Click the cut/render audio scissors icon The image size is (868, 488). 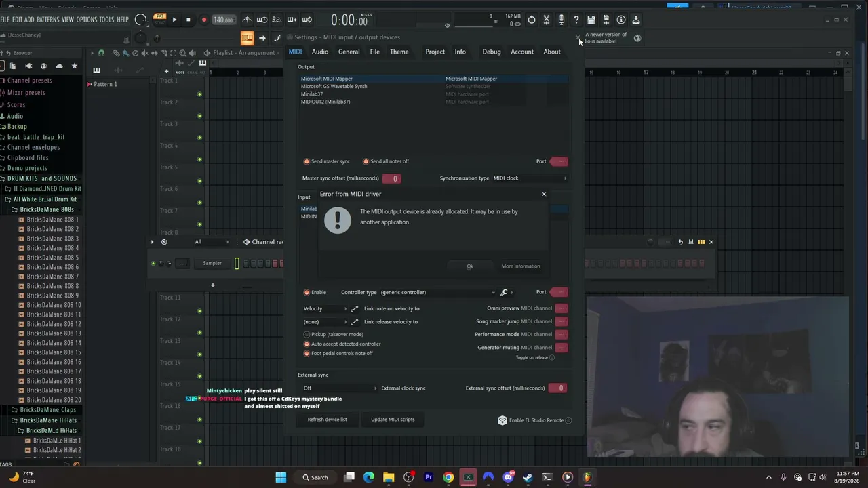(x=546, y=20)
